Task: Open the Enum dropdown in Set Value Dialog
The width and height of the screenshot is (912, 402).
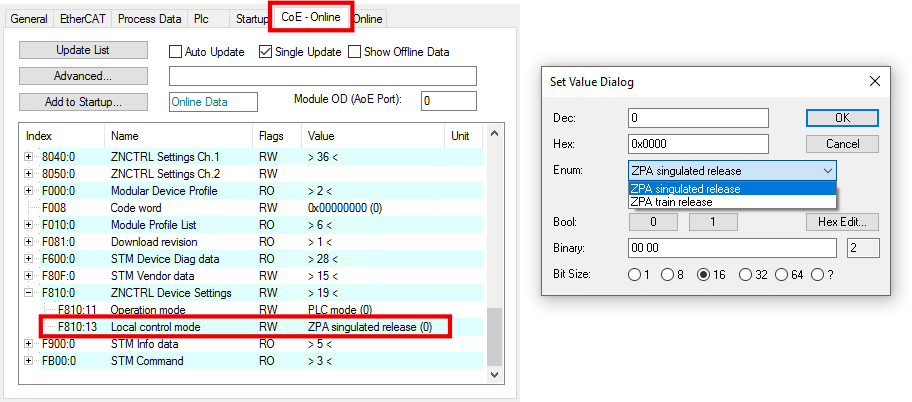Action: pyautogui.click(x=732, y=171)
